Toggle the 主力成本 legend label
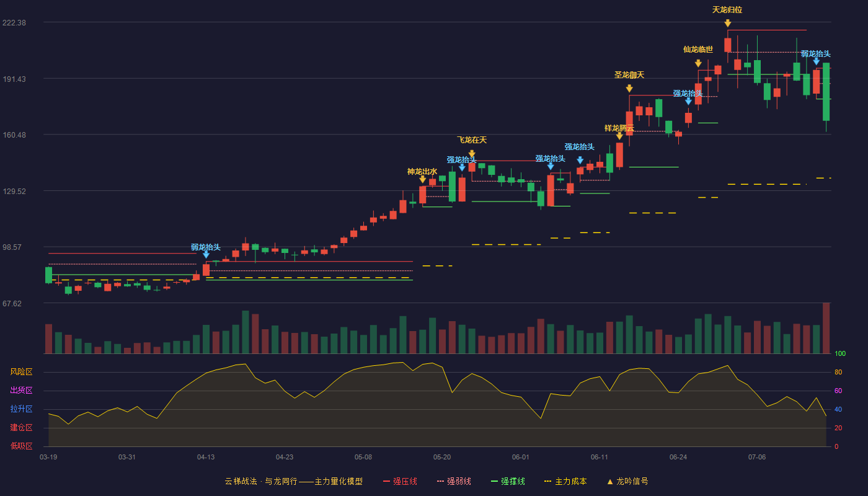This screenshot has width=868, height=496. (570, 481)
